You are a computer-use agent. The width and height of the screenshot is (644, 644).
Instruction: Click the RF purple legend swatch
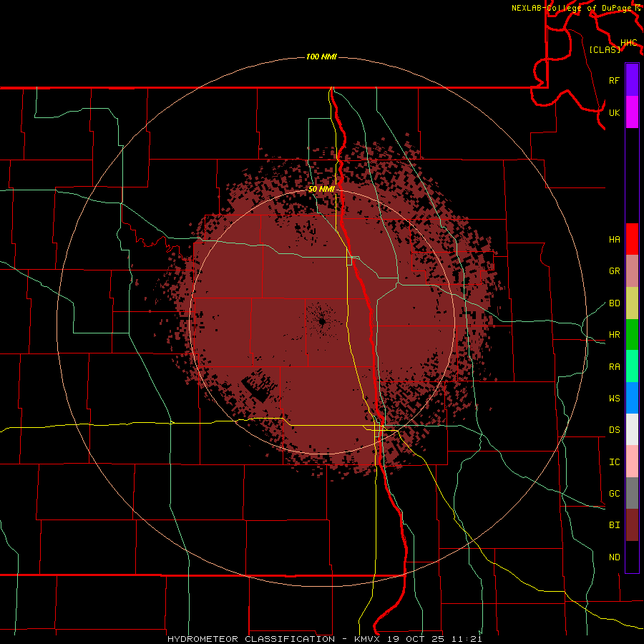point(632,80)
